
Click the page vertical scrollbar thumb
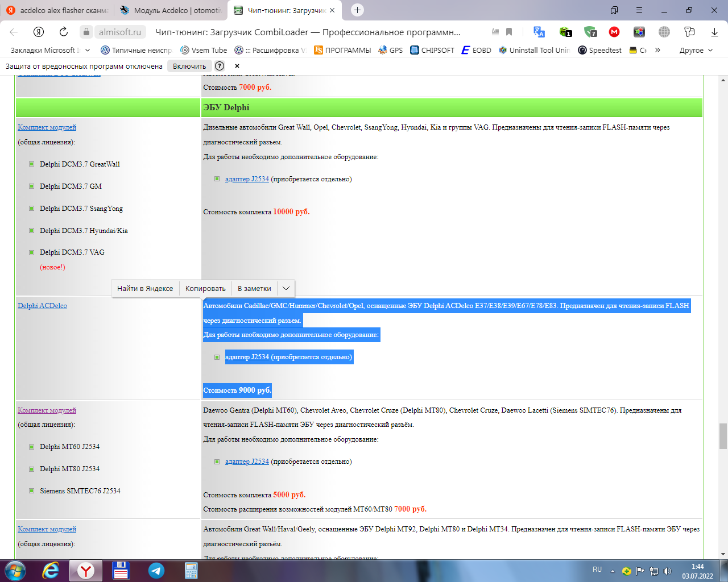(723, 436)
